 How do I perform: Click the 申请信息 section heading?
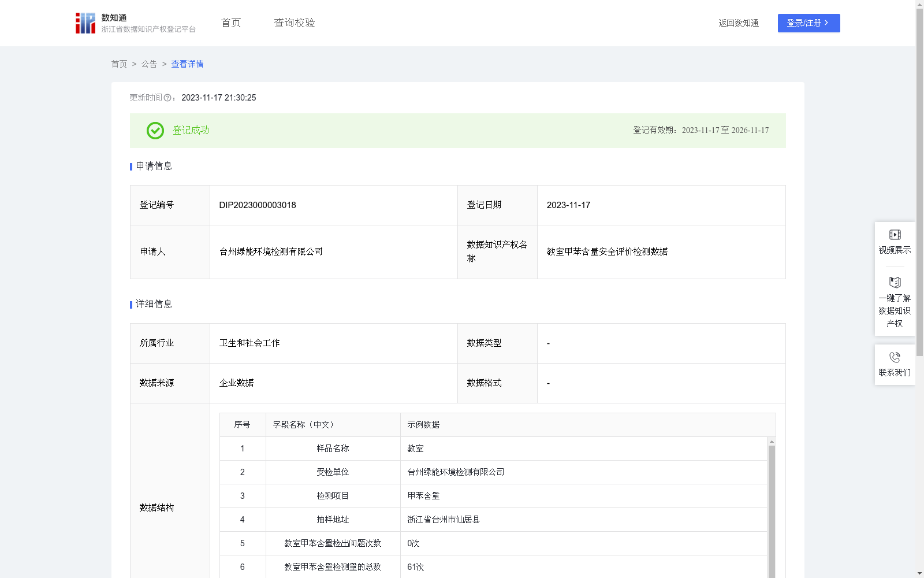154,166
